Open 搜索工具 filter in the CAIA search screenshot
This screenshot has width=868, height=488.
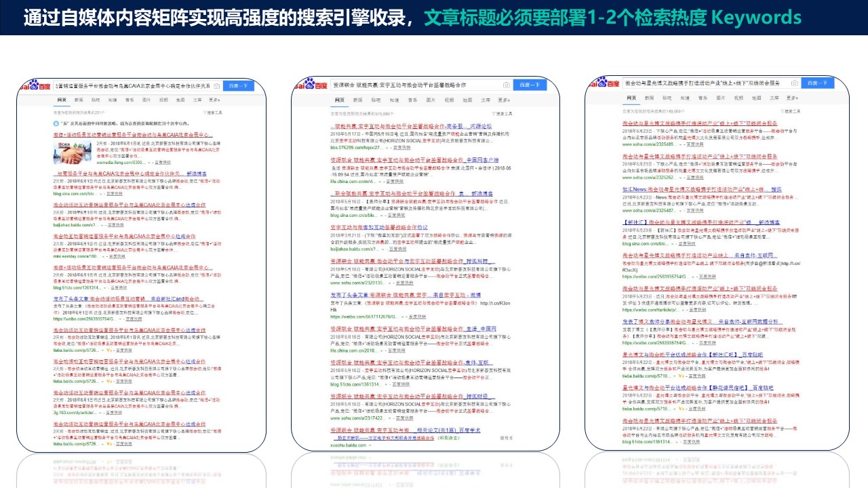click(x=213, y=113)
